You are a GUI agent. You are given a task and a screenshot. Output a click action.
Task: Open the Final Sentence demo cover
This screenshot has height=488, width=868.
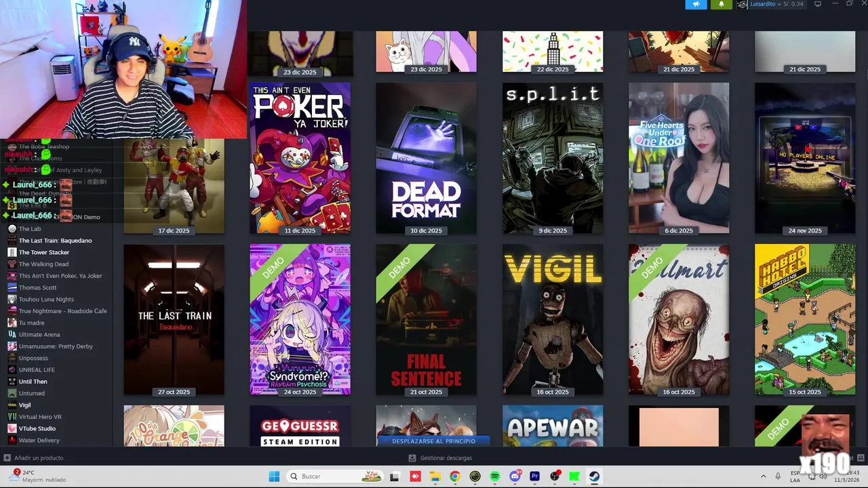pos(426,320)
